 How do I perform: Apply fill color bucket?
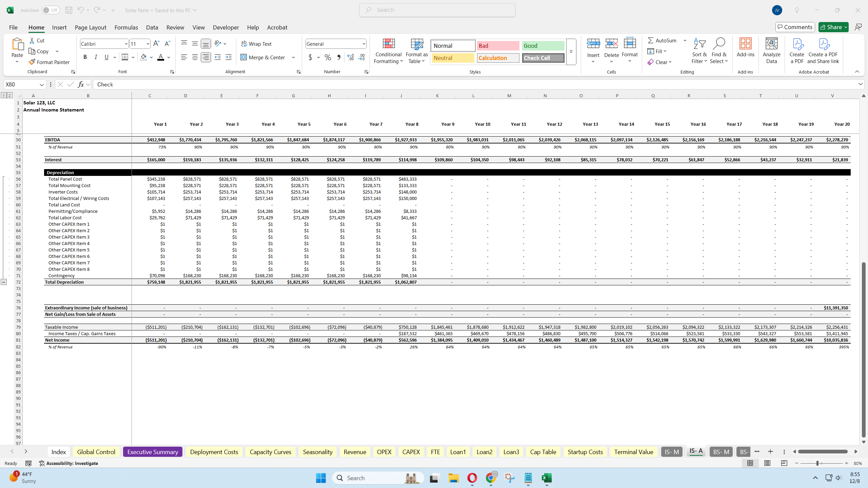click(x=143, y=57)
